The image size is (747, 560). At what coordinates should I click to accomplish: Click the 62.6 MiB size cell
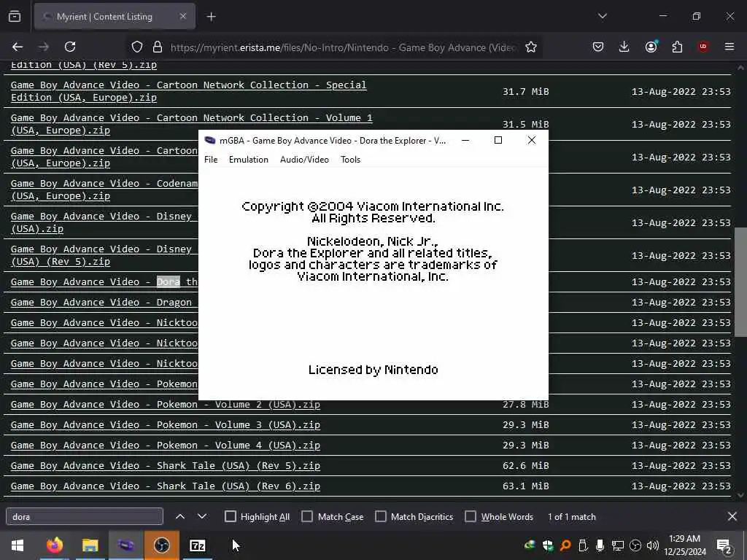[525, 466]
